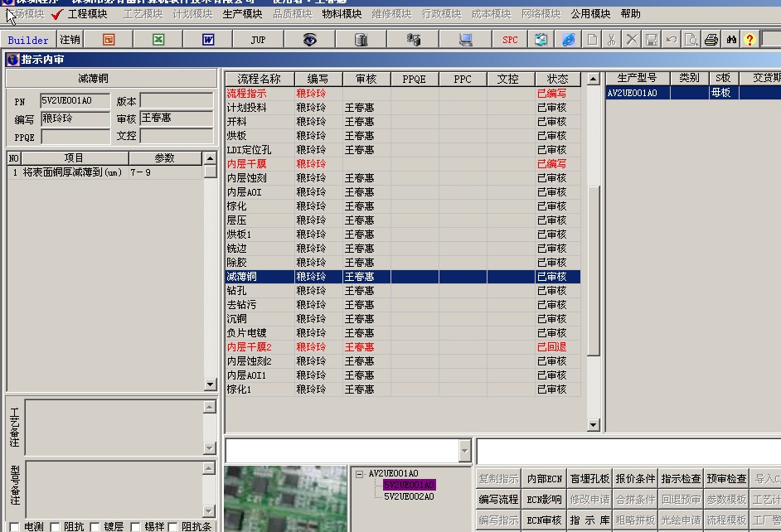Click up arrow of 工艺备注 scrollbar

210,407
